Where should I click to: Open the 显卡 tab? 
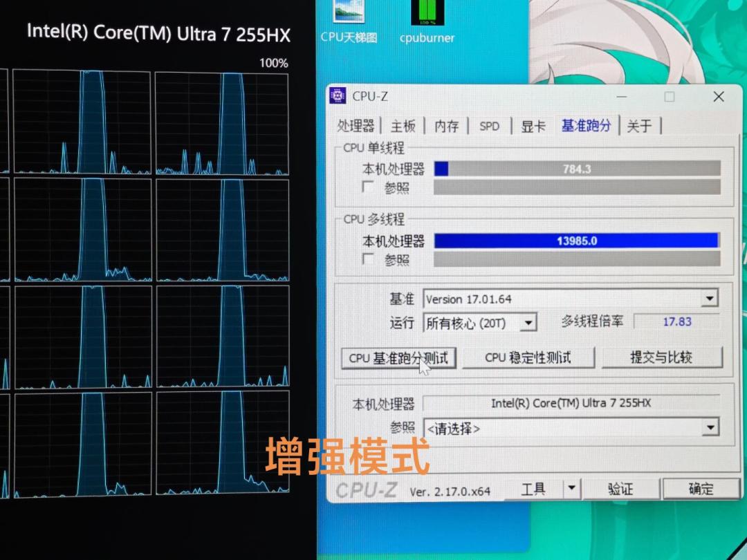click(x=533, y=127)
